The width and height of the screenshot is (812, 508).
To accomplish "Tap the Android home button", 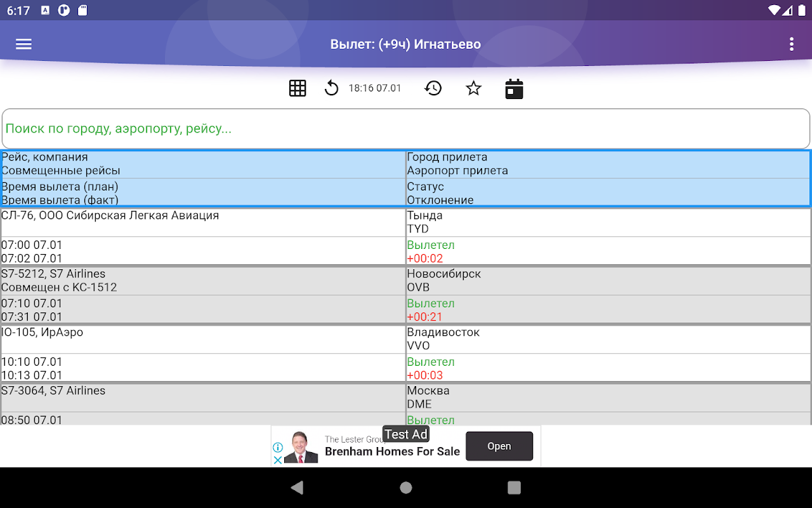I will (x=406, y=488).
